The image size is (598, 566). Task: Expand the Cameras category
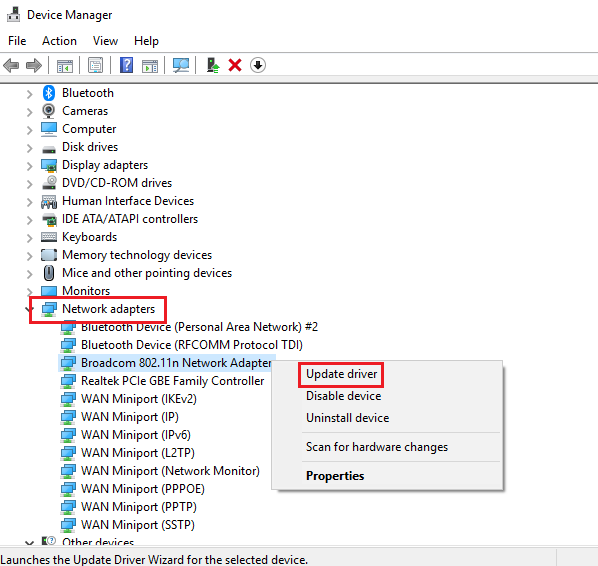click(29, 112)
